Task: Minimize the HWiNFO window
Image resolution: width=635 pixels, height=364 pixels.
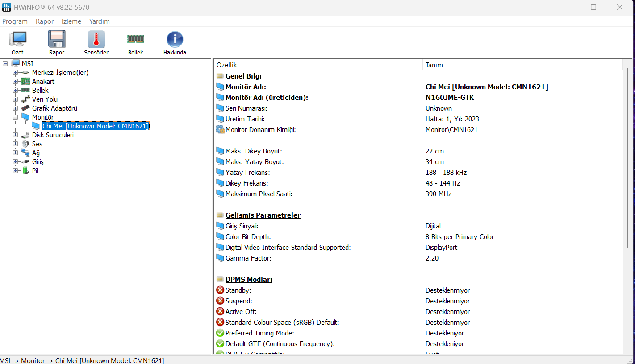Action: [567, 8]
